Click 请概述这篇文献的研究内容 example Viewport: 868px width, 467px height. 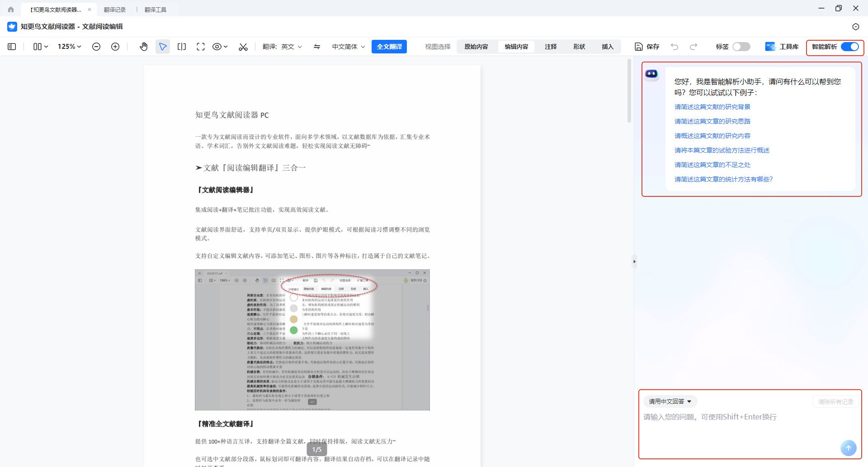(x=712, y=136)
